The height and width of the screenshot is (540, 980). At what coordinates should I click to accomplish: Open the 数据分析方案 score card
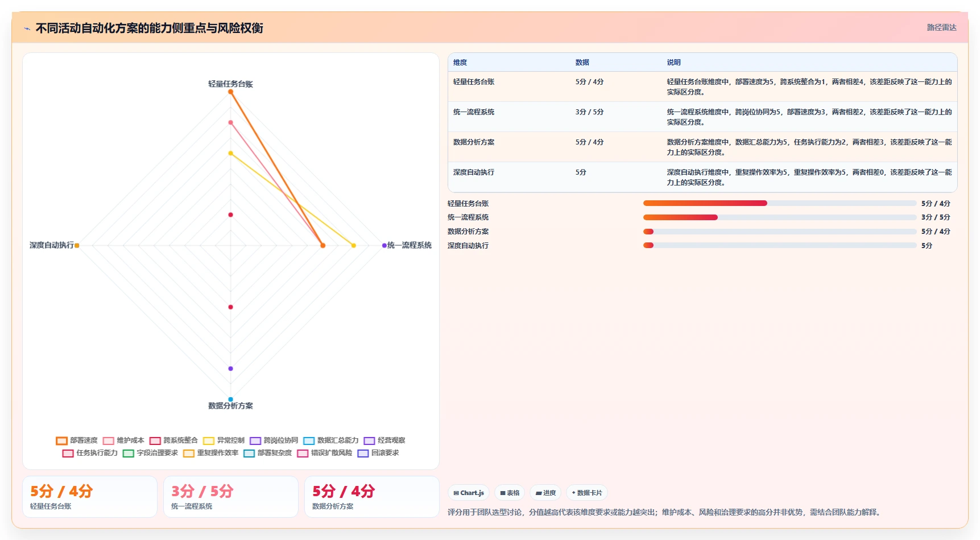[372, 497]
